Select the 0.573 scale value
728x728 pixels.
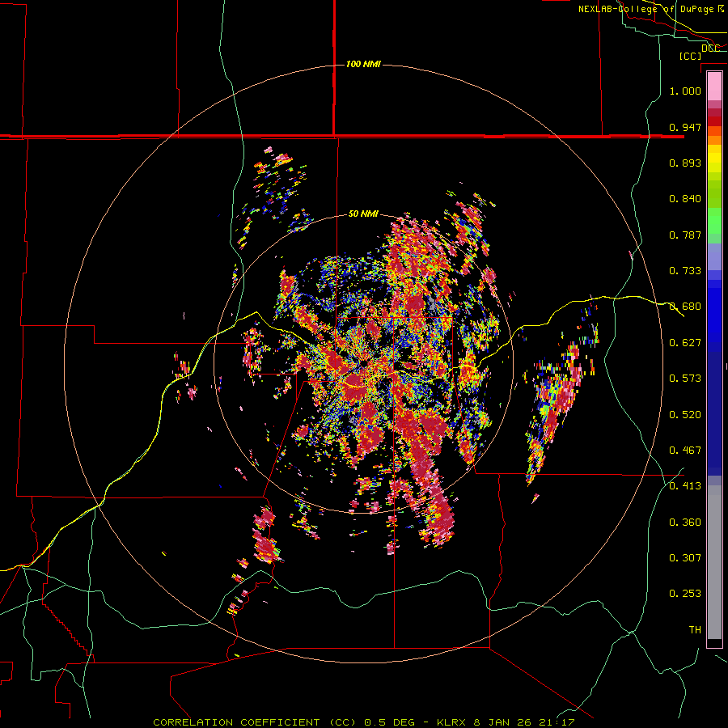tap(685, 379)
